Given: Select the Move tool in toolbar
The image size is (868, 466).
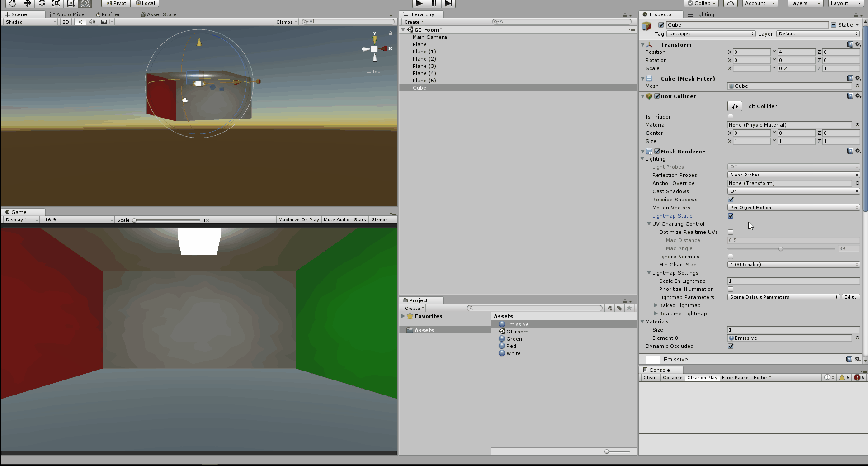Looking at the screenshot, I should pos(27,3).
